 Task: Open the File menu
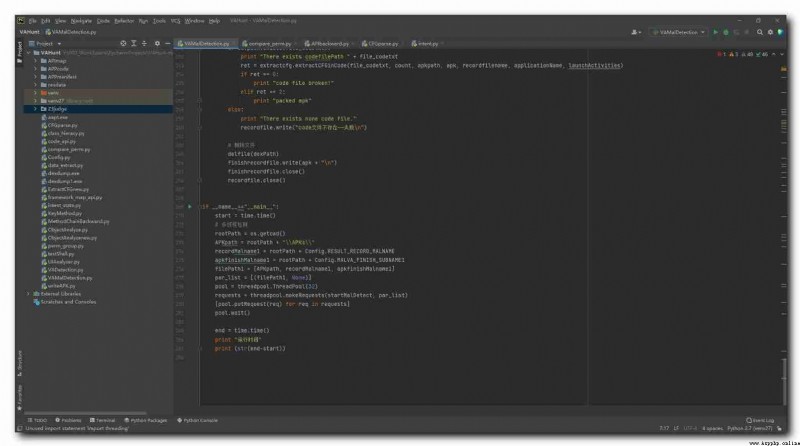point(33,21)
